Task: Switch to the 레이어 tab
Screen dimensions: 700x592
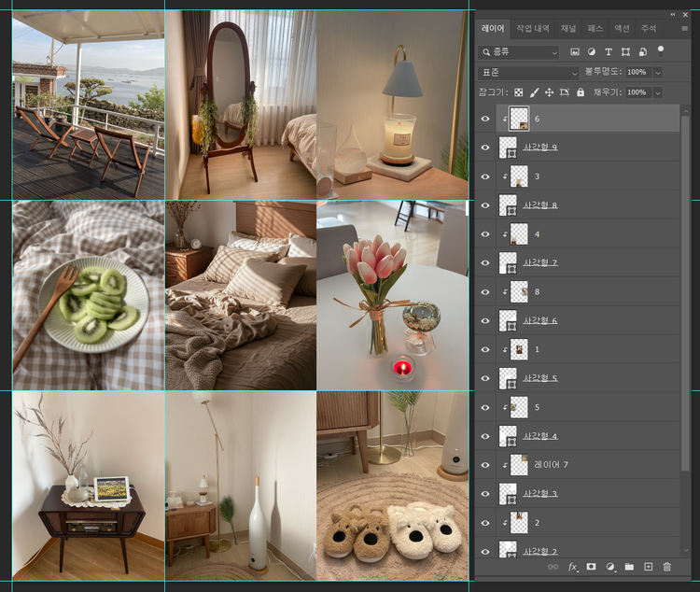Action: [x=493, y=29]
